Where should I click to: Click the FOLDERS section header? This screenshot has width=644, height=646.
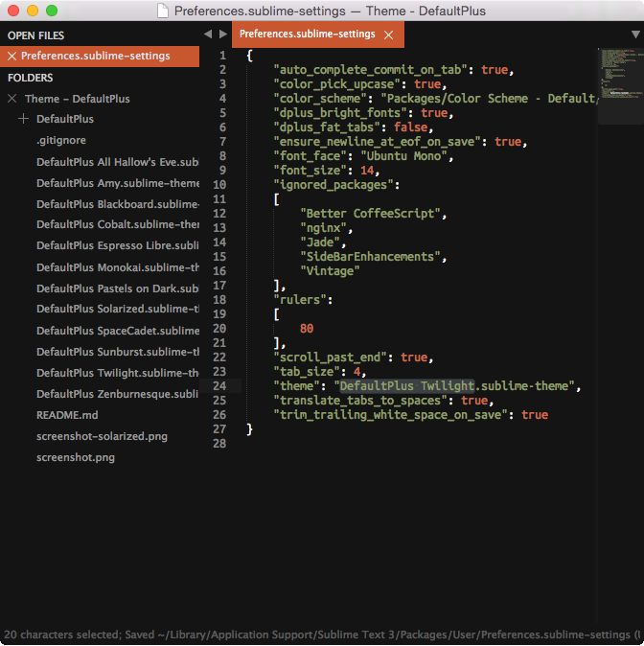[x=30, y=78]
